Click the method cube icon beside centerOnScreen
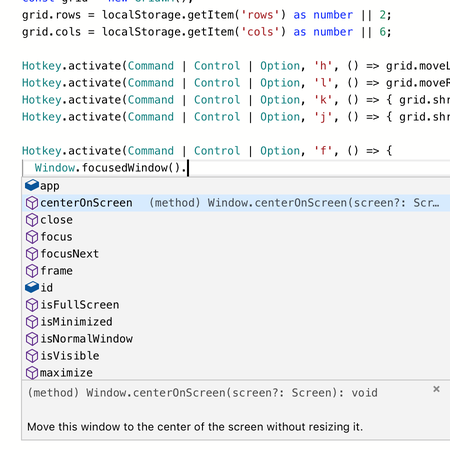450x450 pixels. 32,203
